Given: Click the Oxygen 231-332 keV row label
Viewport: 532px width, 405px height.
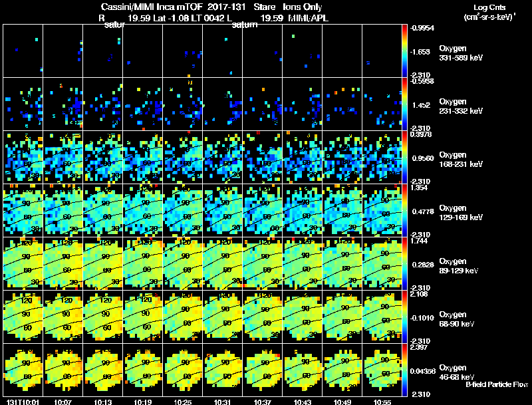Looking at the screenshot, I should 461,106.
